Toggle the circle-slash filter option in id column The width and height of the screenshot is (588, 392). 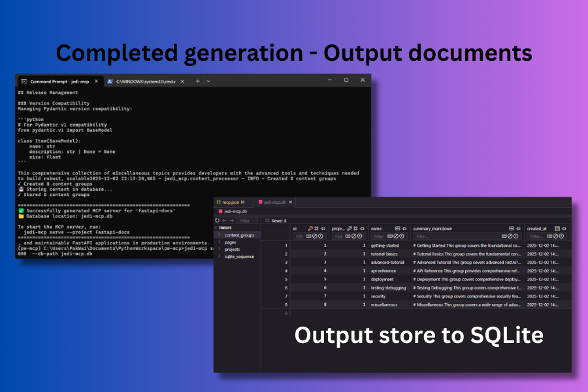pyautogui.click(x=315, y=237)
